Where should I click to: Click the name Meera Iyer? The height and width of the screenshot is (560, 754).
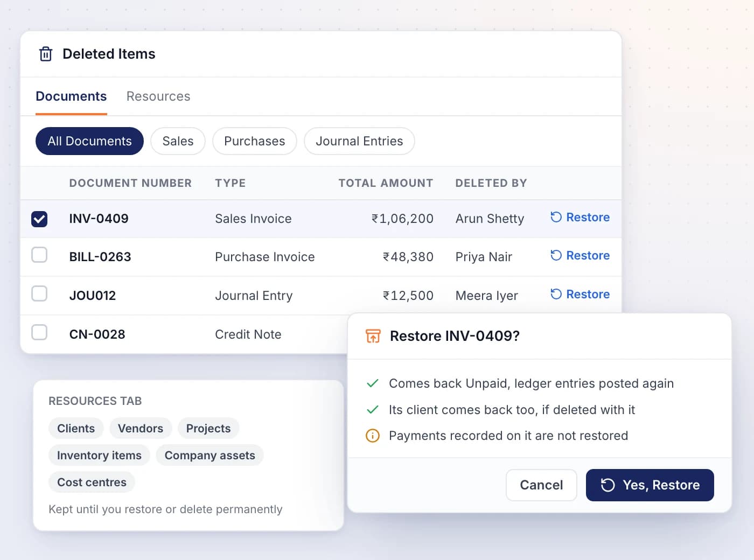tap(487, 296)
